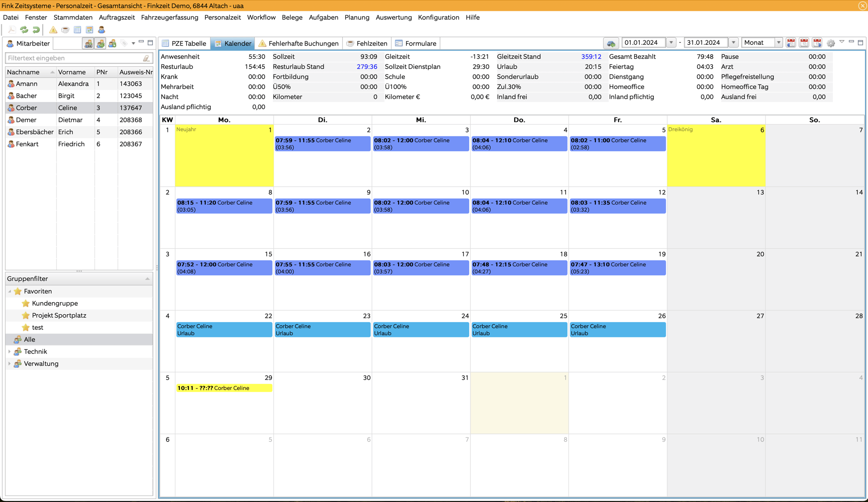Click the gear settings icon in calendar toolbar
868x502 pixels.
point(831,43)
